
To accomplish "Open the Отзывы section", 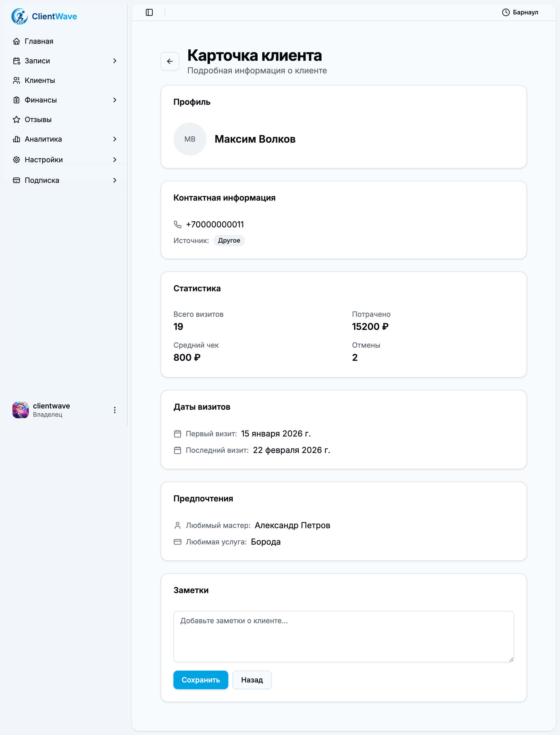I will [x=38, y=120].
